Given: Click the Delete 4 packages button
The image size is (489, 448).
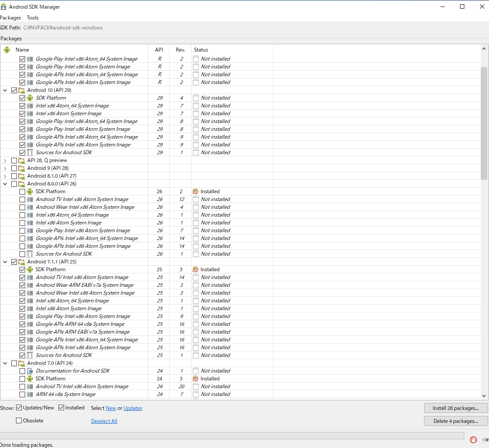Looking at the screenshot, I should [x=456, y=421].
